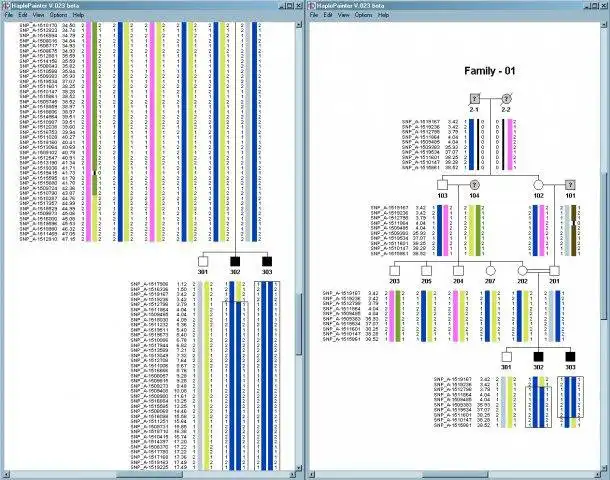
Task: Click left window horizontal scrollbar thumb
Action: coord(149,475)
